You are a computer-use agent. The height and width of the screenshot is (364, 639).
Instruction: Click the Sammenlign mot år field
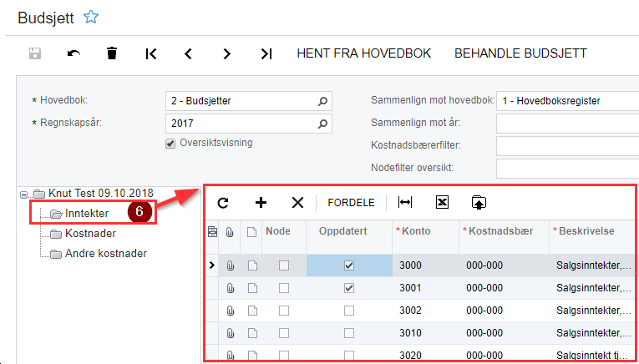tap(566, 124)
